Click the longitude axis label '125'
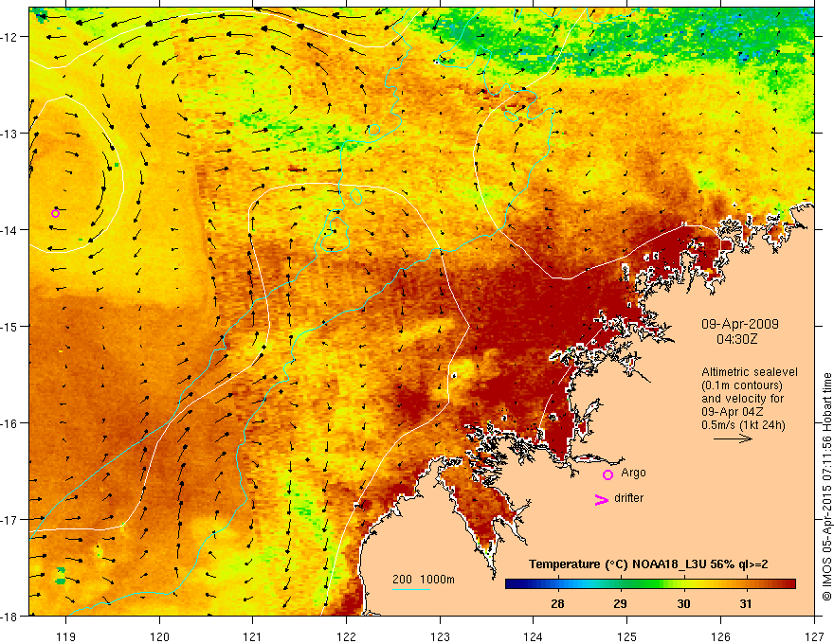 (627, 636)
